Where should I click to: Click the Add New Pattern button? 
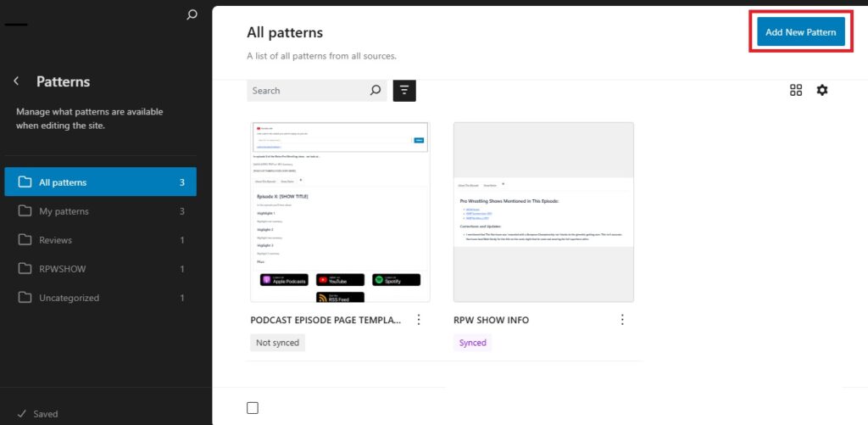[800, 32]
